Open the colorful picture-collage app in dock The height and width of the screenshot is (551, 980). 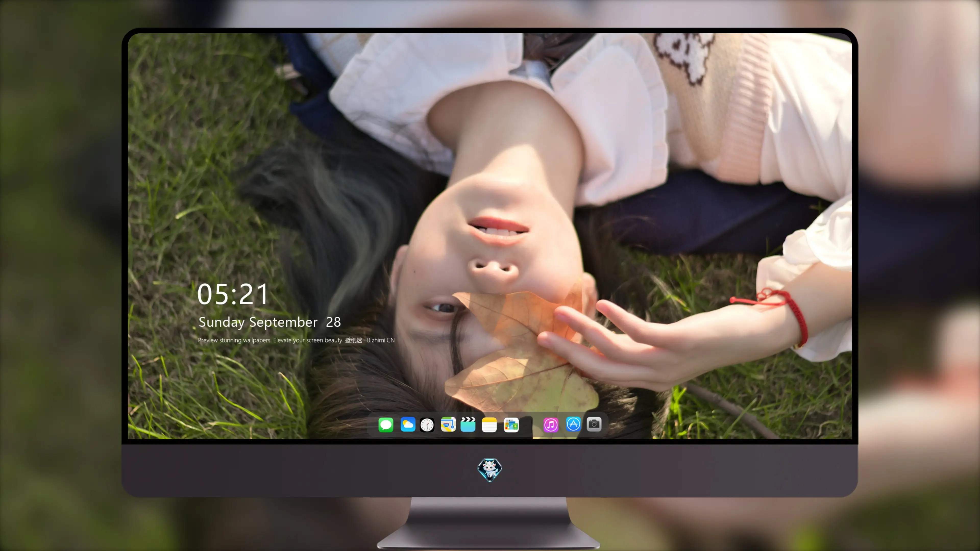511,425
